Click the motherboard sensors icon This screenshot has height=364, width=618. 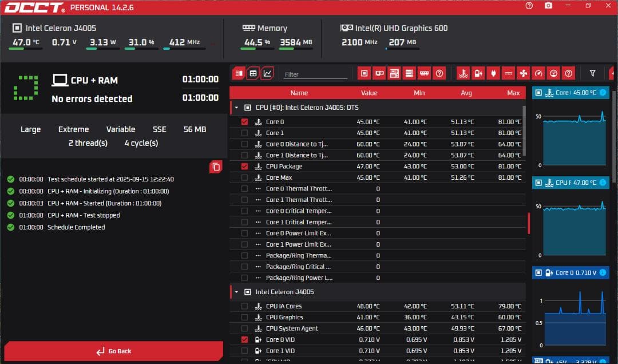pyautogui.click(x=395, y=73)
